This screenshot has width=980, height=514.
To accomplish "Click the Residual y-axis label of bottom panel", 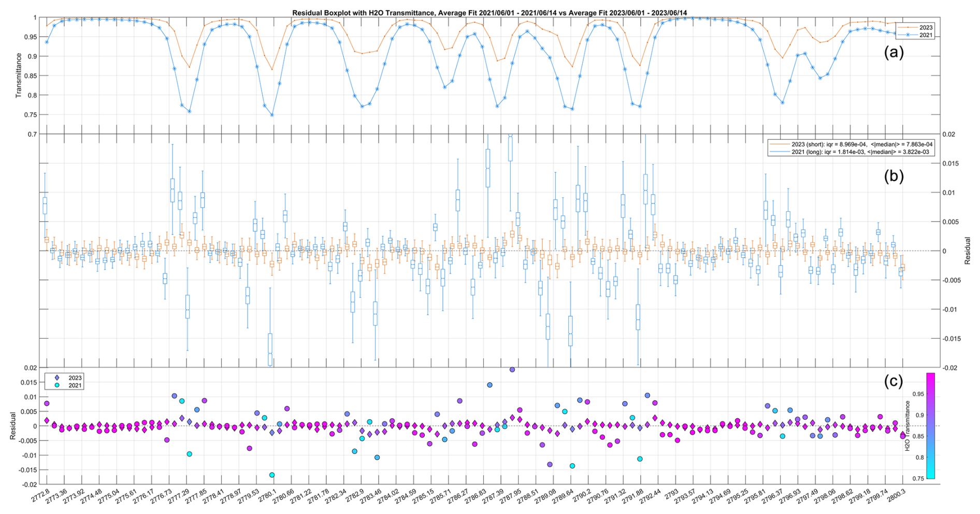I will (12, 426).
